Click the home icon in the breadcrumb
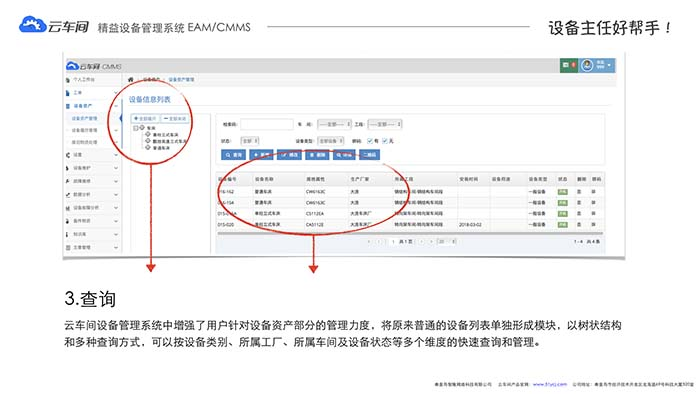The height and width of the screenshot is (394, 700). point(131,79)
